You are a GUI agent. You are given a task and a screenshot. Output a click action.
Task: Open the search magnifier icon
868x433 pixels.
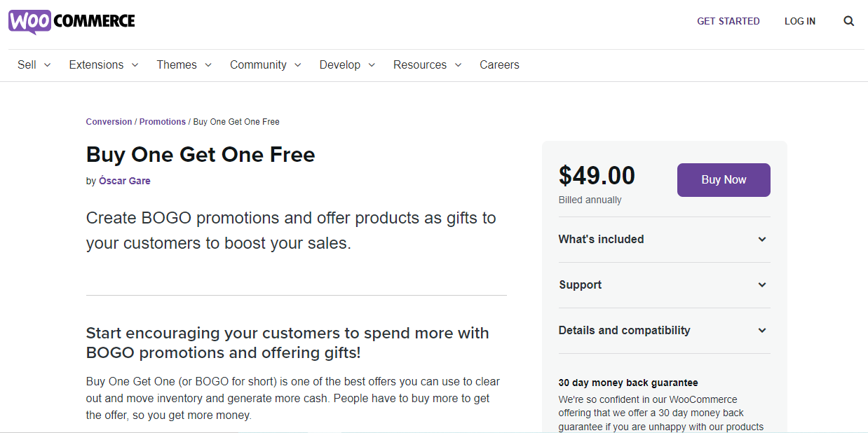coord(848,21)
